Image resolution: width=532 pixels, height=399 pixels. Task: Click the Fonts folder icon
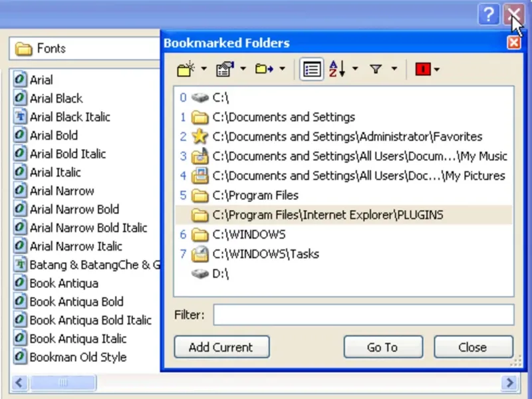pos(23,49)
